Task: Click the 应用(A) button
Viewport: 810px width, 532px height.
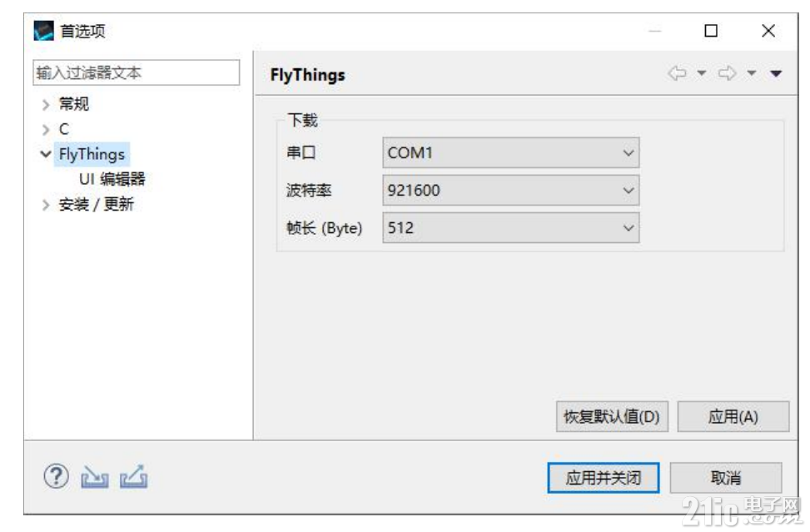Action: click(733, 416)
